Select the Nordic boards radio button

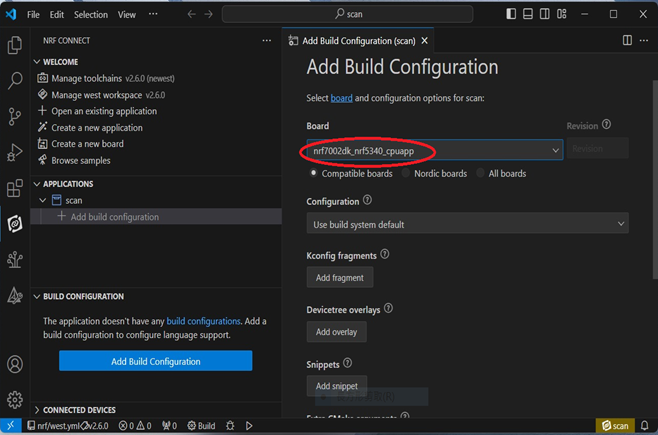405,174
